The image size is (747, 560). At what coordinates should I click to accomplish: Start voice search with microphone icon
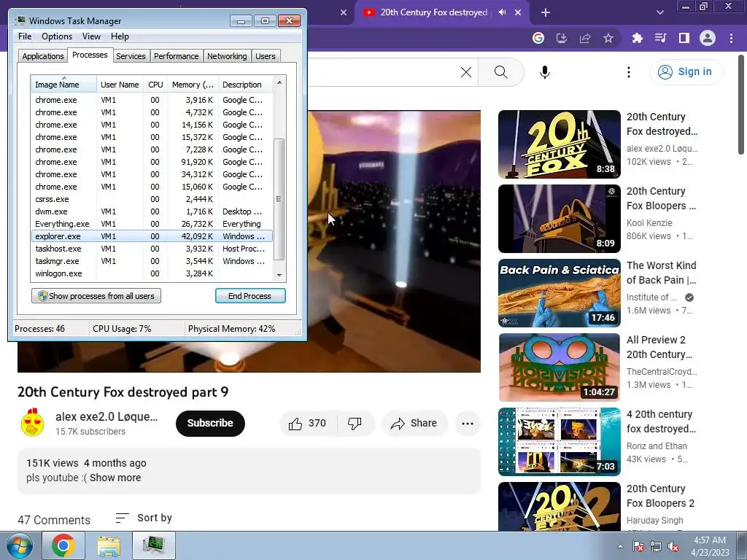545,72
